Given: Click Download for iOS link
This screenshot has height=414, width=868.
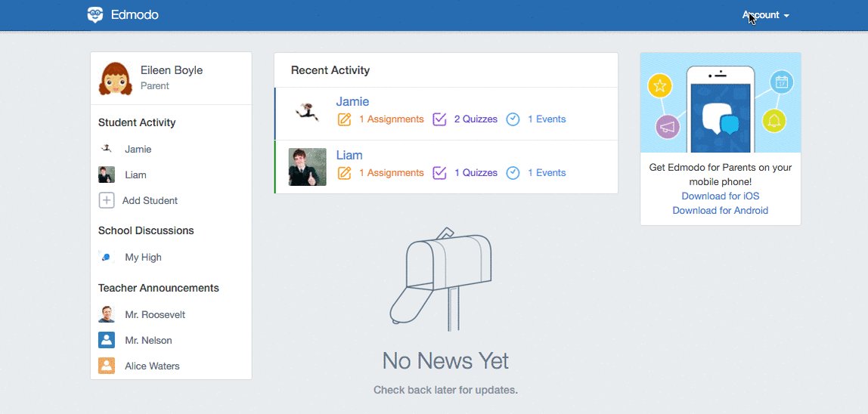Looking at the screenshot, I should [721, 196].
